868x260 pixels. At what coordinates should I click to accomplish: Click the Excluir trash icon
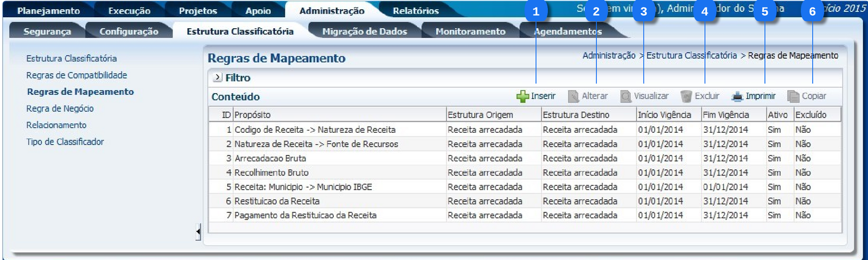pyautogui.click(x=686, y=96)
